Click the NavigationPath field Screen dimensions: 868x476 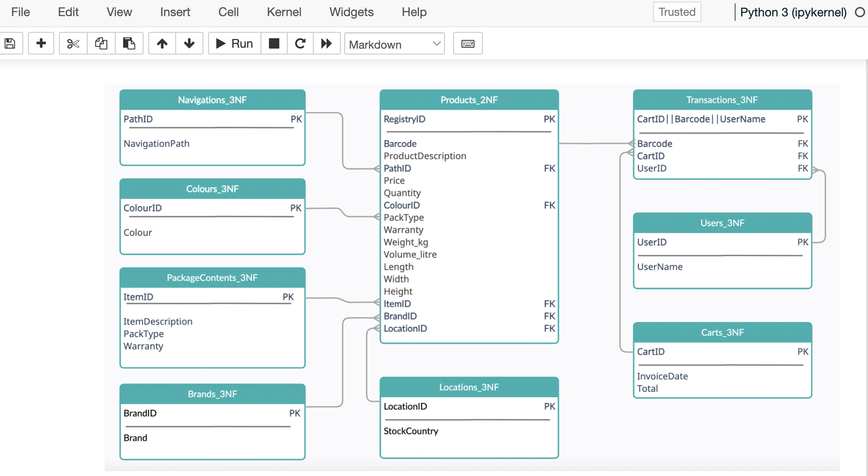(x=156, y=144)
